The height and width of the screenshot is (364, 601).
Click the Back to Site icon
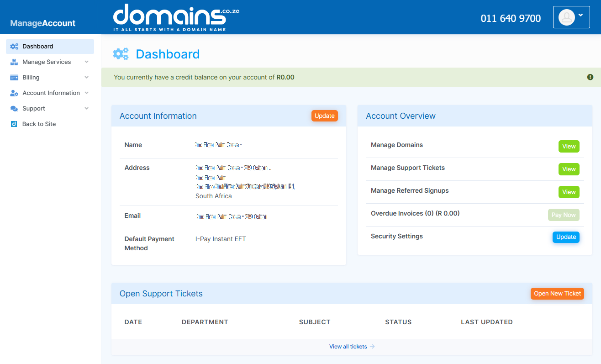coord(14,124)
